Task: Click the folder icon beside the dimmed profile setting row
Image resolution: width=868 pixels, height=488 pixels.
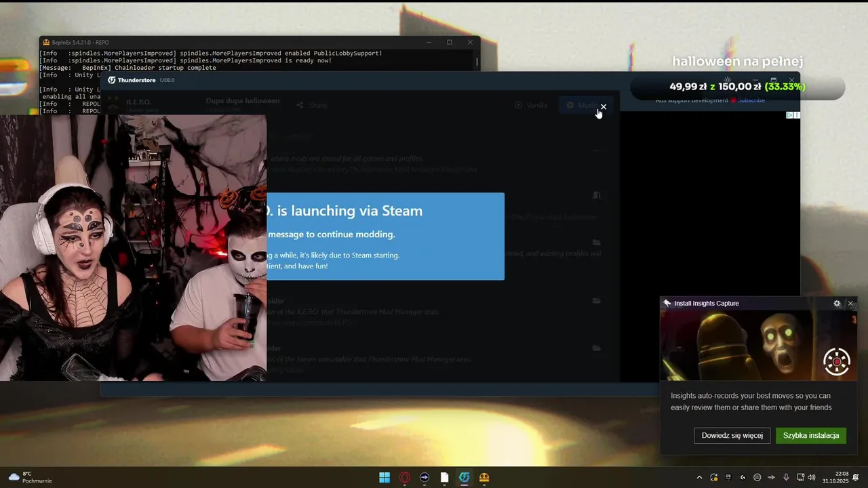Action: click(597, 242)
